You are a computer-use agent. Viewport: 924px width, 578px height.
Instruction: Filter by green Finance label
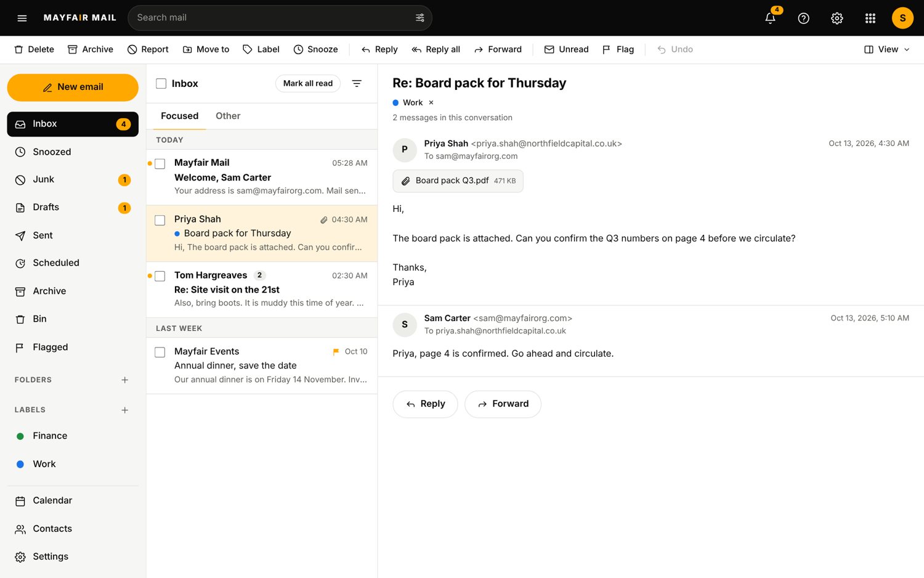coord(73,436)
